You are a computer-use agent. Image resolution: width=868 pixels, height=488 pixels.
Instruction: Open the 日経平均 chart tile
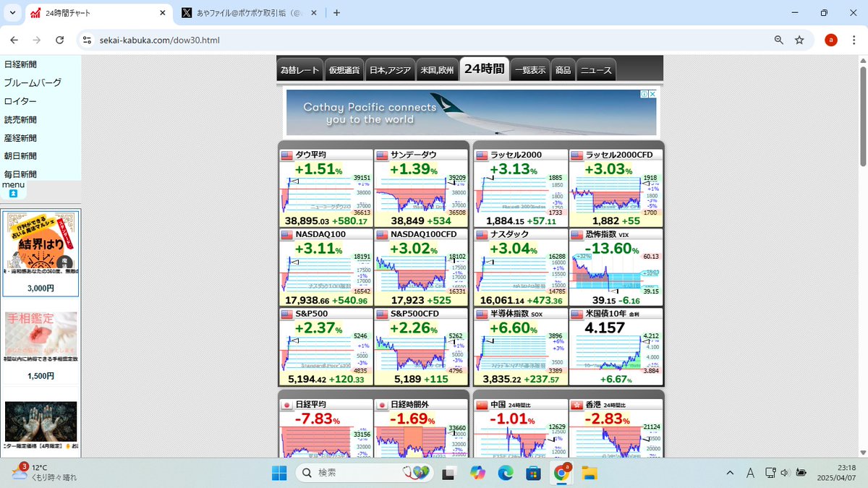click(326, 428)
